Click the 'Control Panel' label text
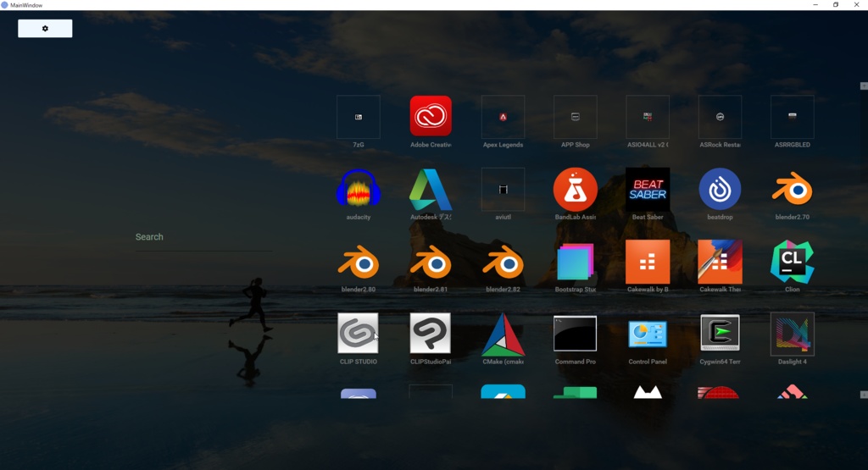 [x=648, y=362]
